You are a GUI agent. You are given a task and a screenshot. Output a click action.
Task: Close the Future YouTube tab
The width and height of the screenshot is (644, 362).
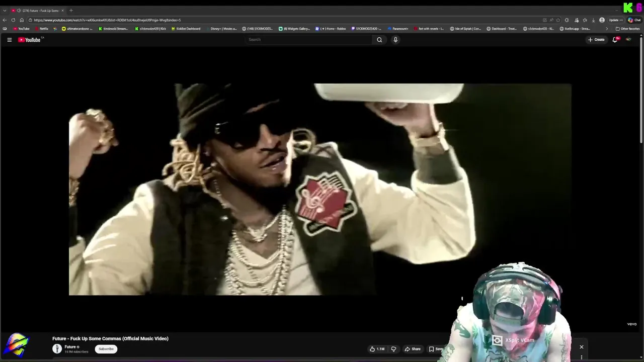(x=63, y=11)
